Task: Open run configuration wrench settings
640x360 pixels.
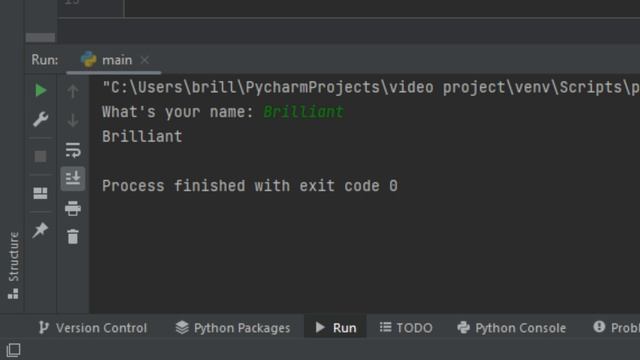Action: click(x=40, y=119)
